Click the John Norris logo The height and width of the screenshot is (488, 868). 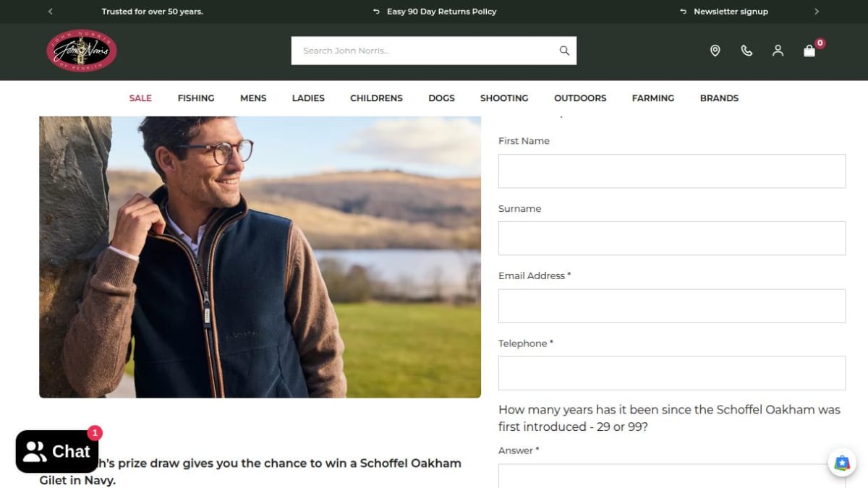[x=82, y=51]
